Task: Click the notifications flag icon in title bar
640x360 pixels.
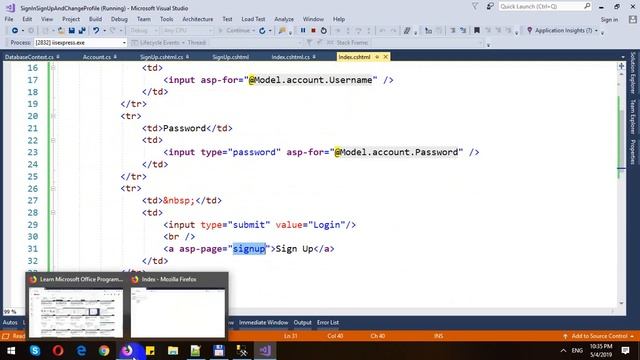Action: [x=475, y=6]
